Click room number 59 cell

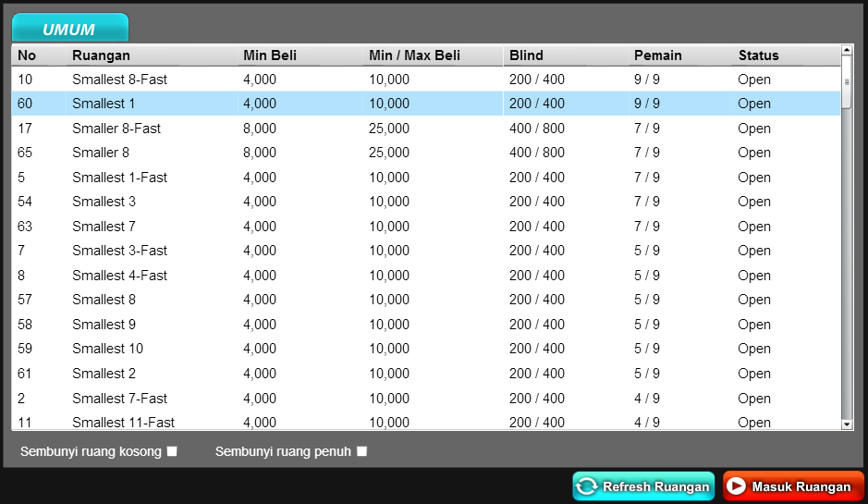25,349
